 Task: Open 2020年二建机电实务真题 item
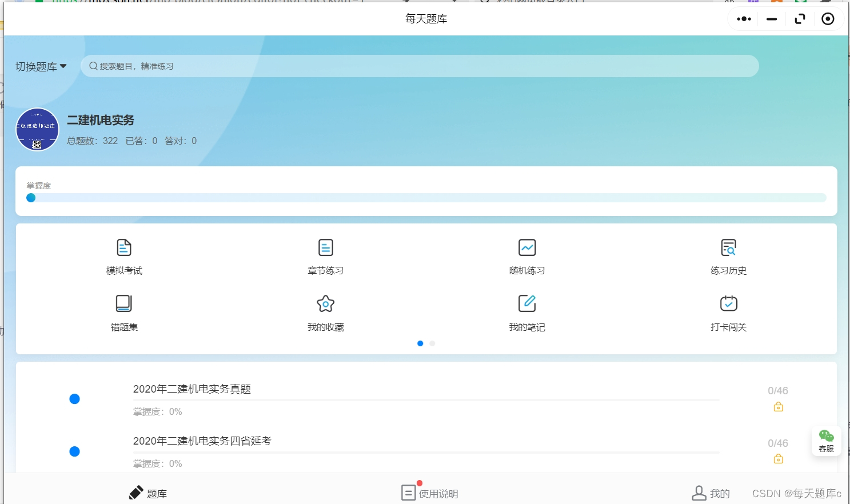192,389
